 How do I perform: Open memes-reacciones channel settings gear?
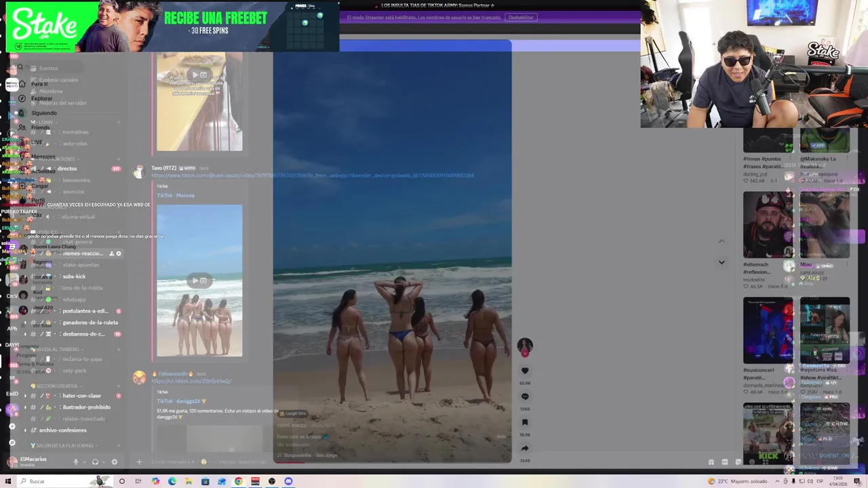(x=119, y=253)
